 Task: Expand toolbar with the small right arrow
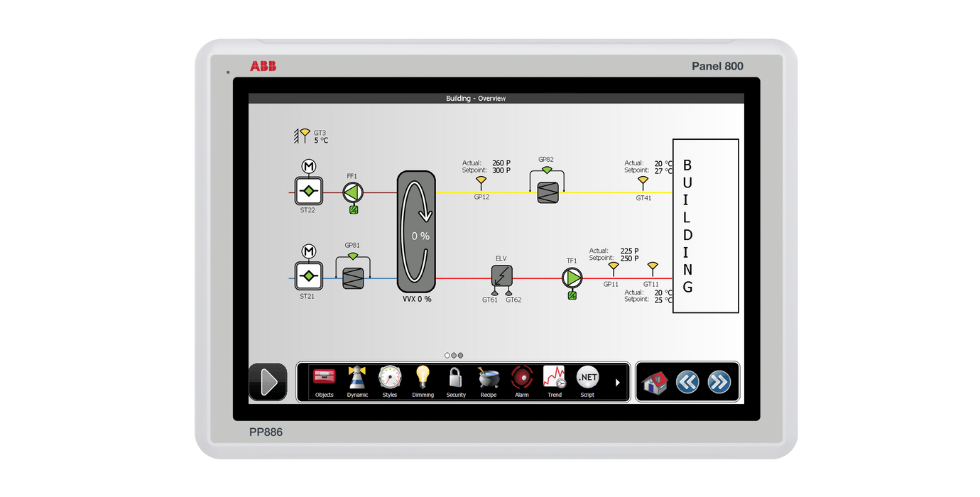pyautogui.click(x=617, y=383)
